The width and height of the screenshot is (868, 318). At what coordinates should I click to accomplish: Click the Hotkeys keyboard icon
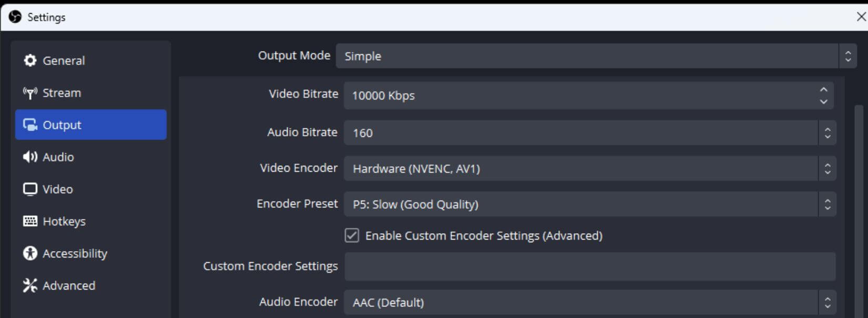point(30,221)
